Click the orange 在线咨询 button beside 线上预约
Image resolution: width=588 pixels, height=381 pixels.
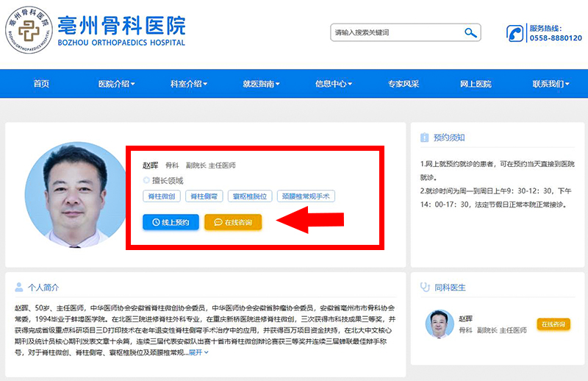(x=232, y=222)
